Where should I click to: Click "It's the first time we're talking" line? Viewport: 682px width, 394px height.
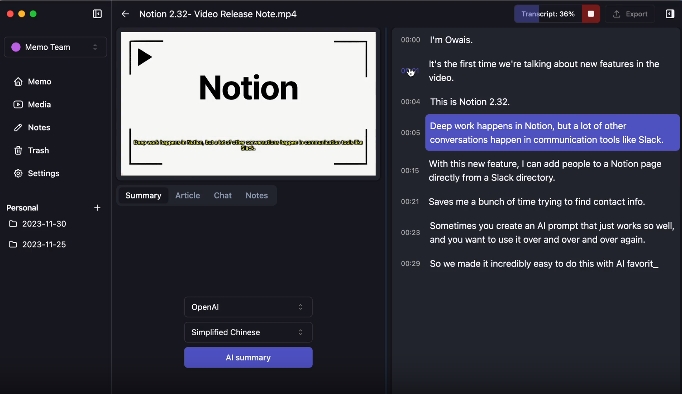(544, 71)
